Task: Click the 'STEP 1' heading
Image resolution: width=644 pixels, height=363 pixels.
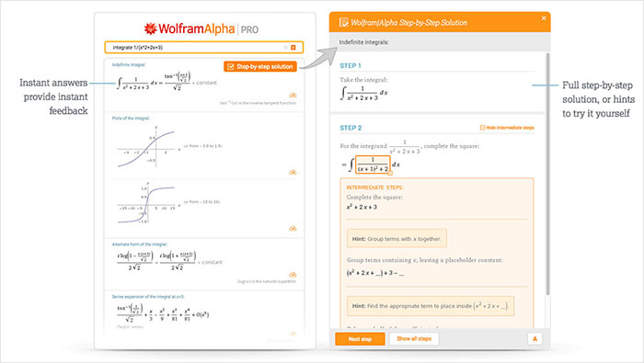Action: coord(351,65)
